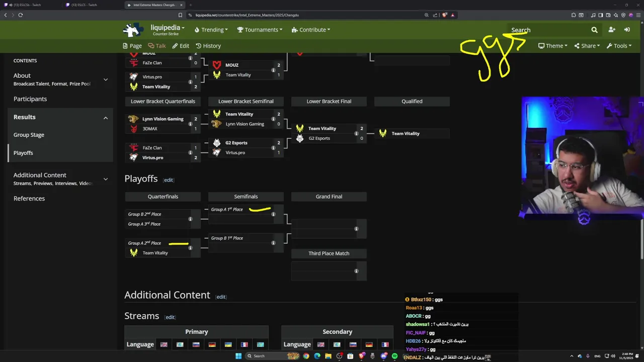644x362 pixels.
Task: Open match info for FaZe Clan vs Virtus.pro lower quarterfinal
Action: point(190,153)
